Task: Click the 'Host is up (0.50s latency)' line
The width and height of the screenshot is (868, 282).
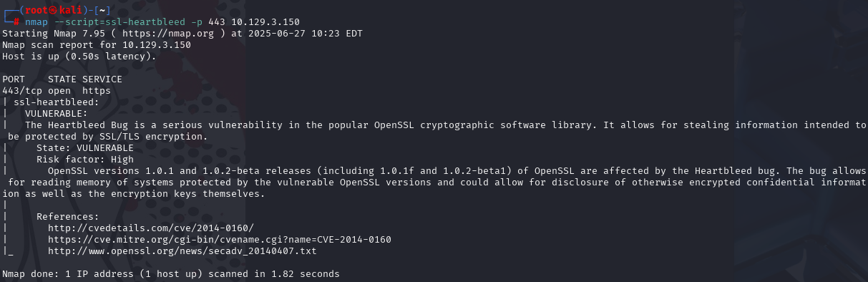Action: pos(79,56)
